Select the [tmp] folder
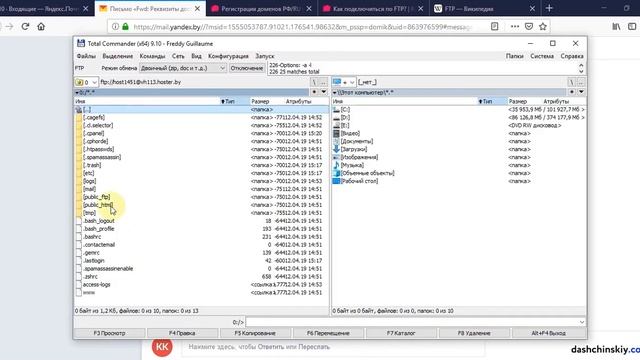 (x=202, y=213)
